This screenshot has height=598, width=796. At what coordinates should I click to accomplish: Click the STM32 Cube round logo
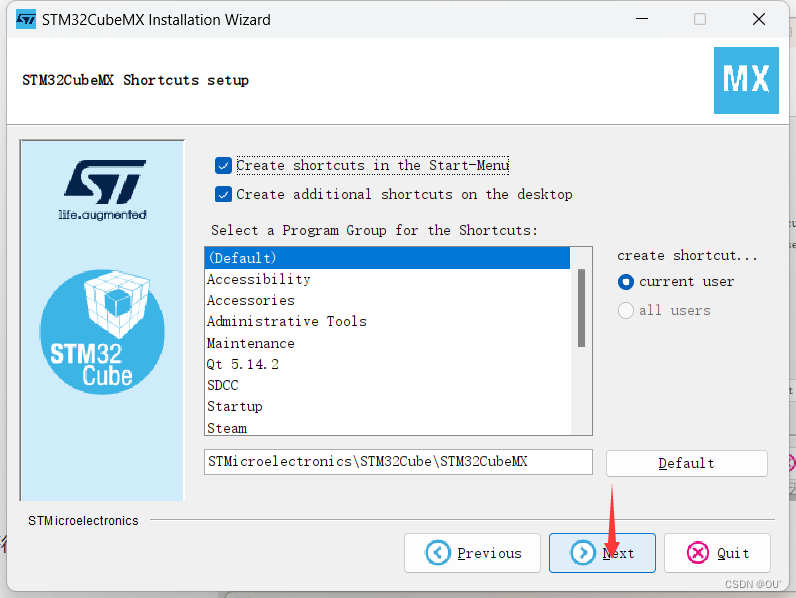pos(102,332)
